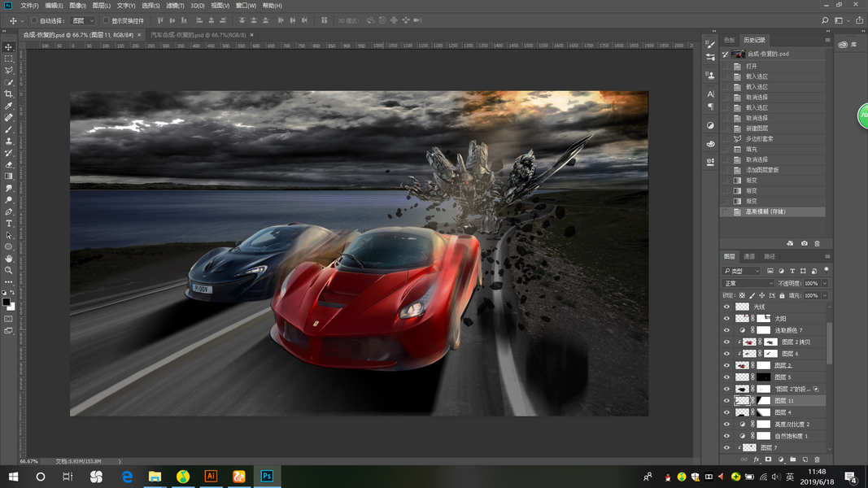
Task: Select the Move tool in the toolbox
Action: point(8,47)
